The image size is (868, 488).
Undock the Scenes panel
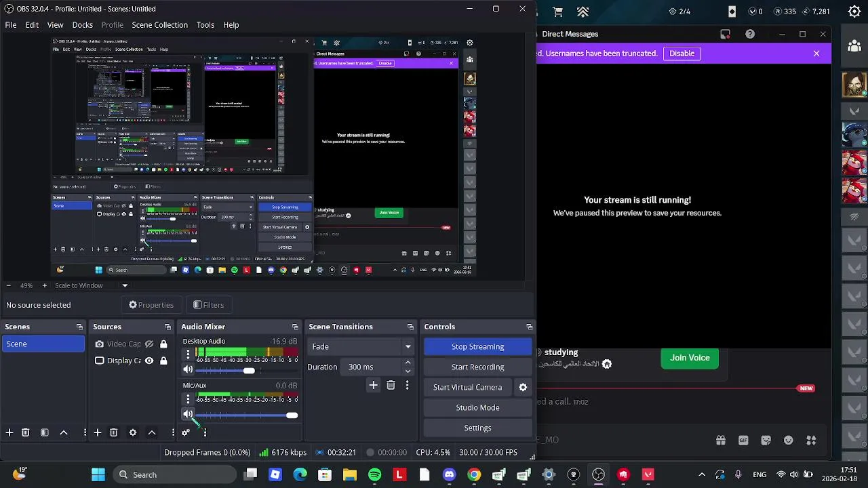(x=79, y=327)
